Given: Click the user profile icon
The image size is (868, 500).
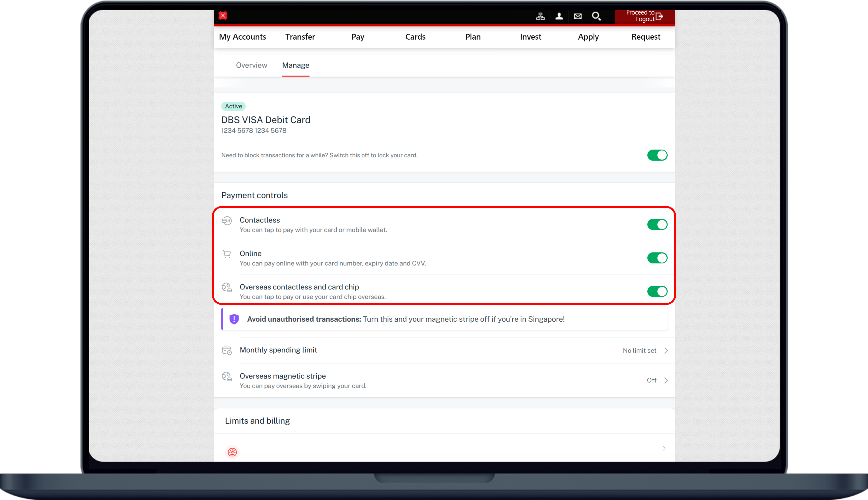Looking at the screenshot, I should (x=559, y=16).
